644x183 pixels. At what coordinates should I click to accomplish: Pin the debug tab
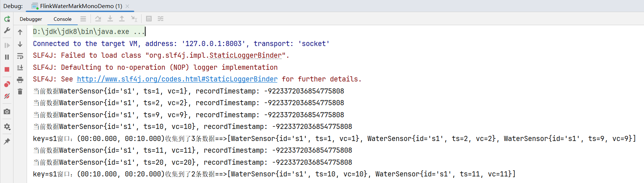7,141
